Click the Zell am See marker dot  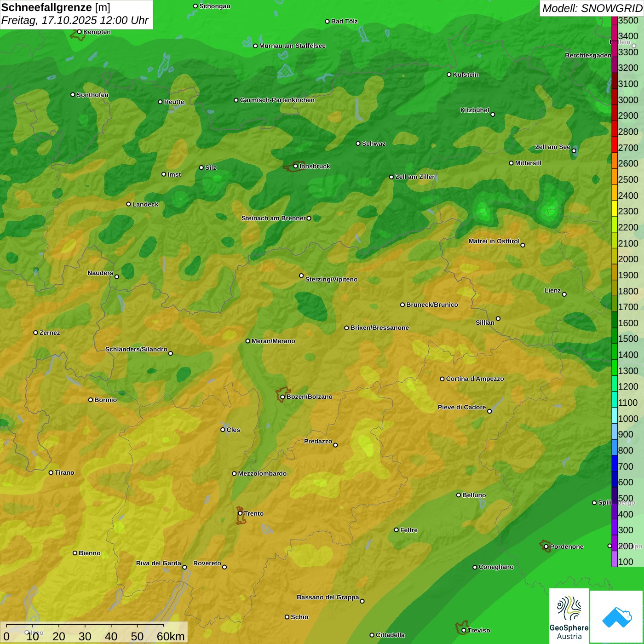pos(574,151)
